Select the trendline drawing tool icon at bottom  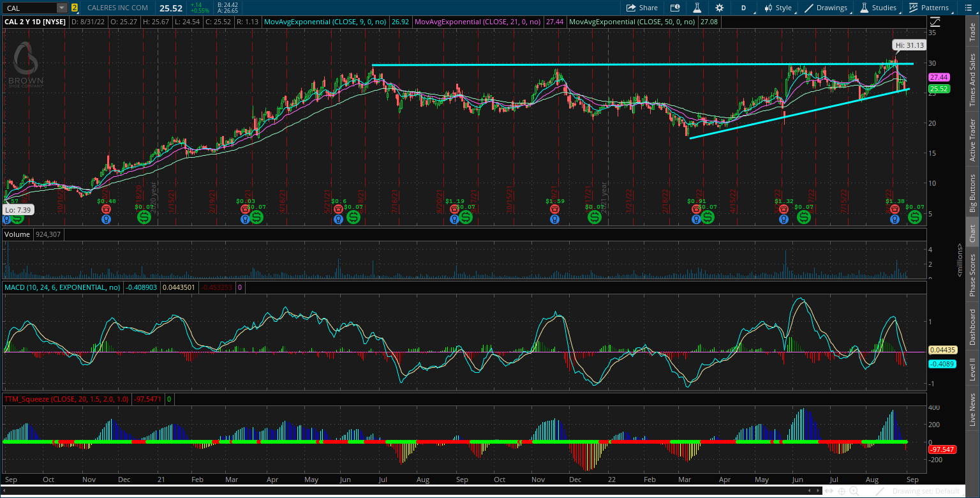click(x=880, y=491)
